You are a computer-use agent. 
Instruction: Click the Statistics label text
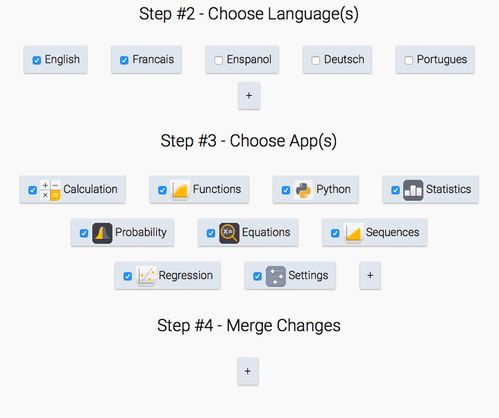448,189
